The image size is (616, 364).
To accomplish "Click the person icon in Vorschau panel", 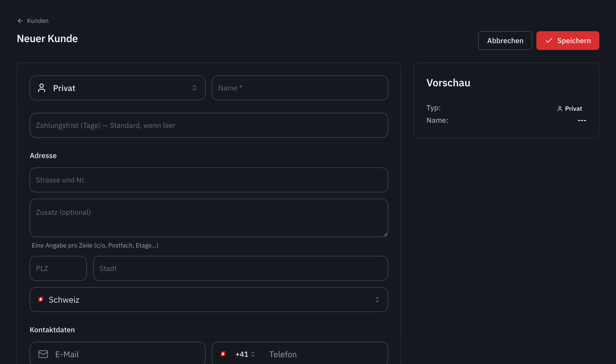I will [x=560, y=109].
